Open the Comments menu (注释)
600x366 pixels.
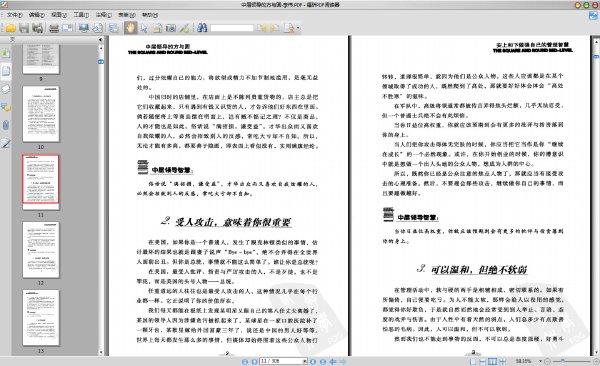click(104, 15)
